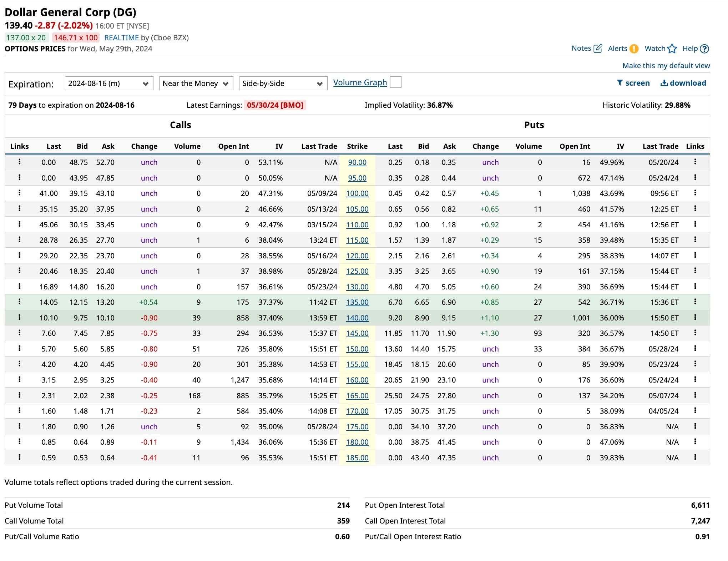Click Historic Volatility 29.88% value

677,105
